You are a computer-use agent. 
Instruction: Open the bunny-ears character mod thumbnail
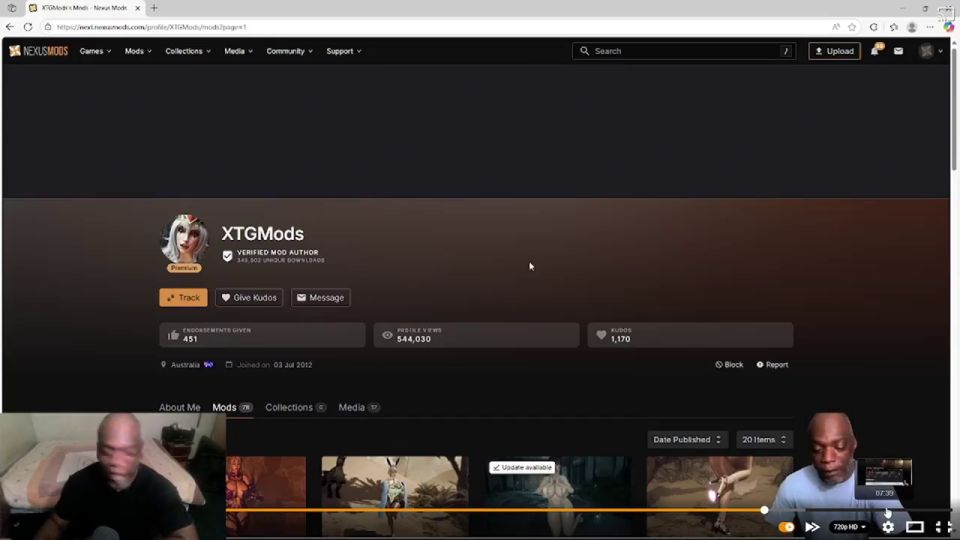(x=395, y=495)
